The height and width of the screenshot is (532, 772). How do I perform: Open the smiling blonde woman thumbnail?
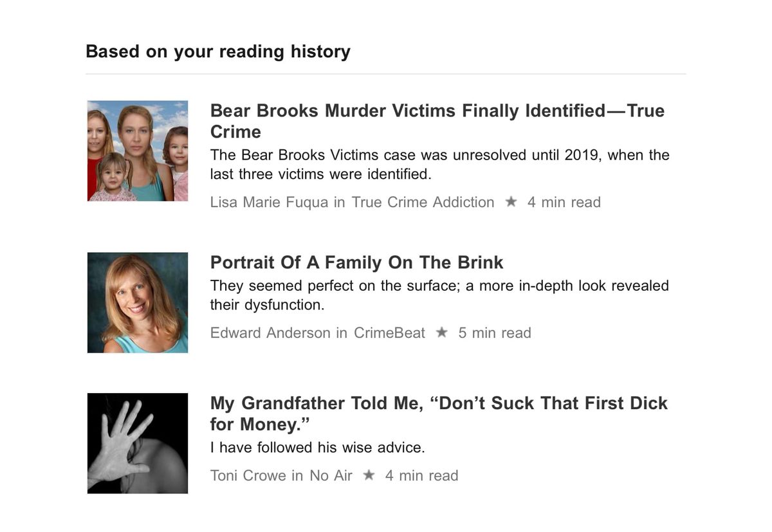[138, 302]
